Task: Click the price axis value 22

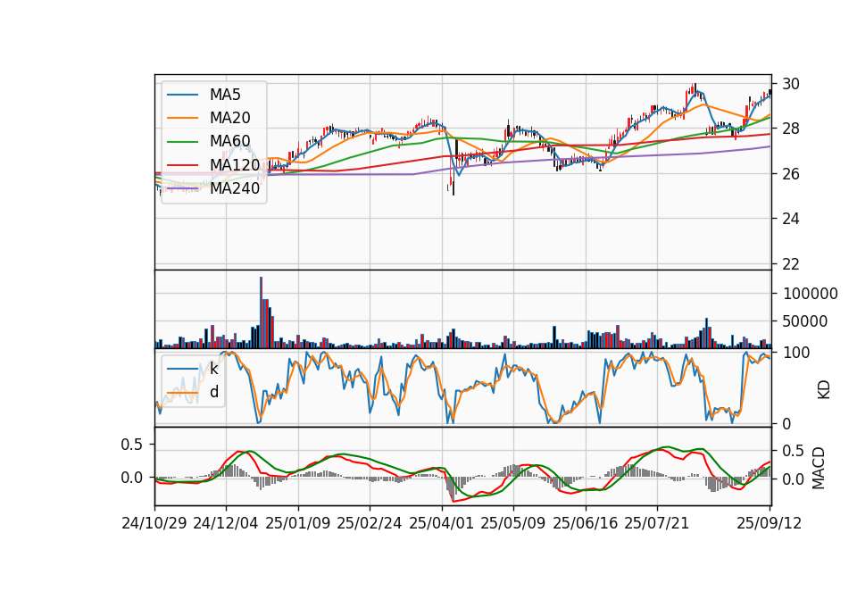Action: 791,264
